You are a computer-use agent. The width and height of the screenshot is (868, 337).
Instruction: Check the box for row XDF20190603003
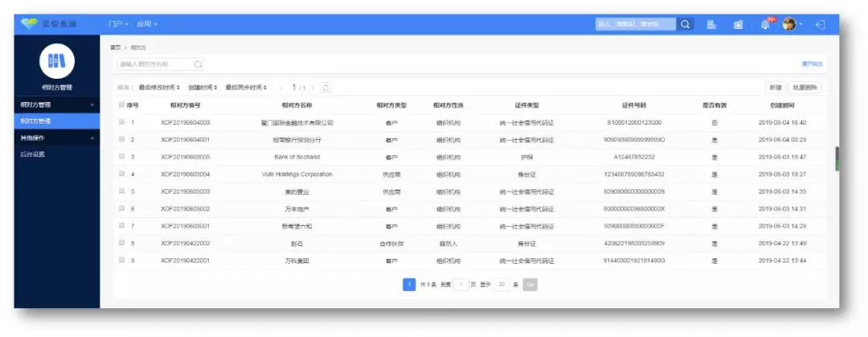click(x=121, y=191)
